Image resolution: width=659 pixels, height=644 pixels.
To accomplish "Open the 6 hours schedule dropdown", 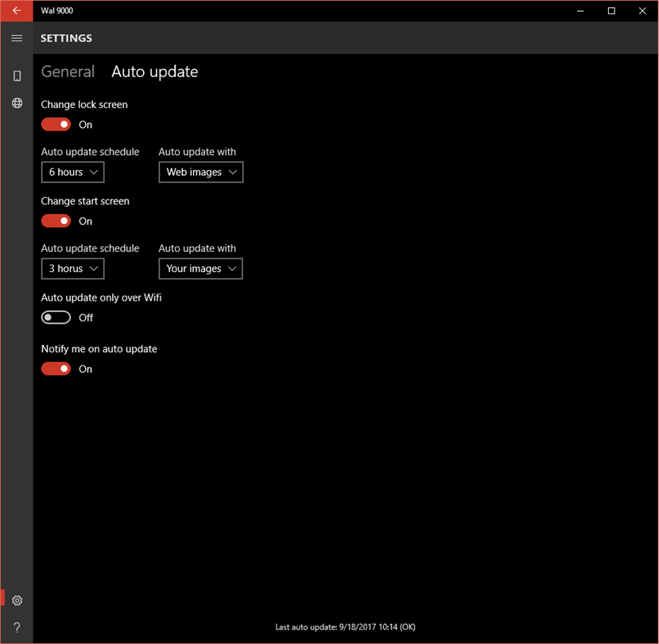I will click(x=72, y=173).
